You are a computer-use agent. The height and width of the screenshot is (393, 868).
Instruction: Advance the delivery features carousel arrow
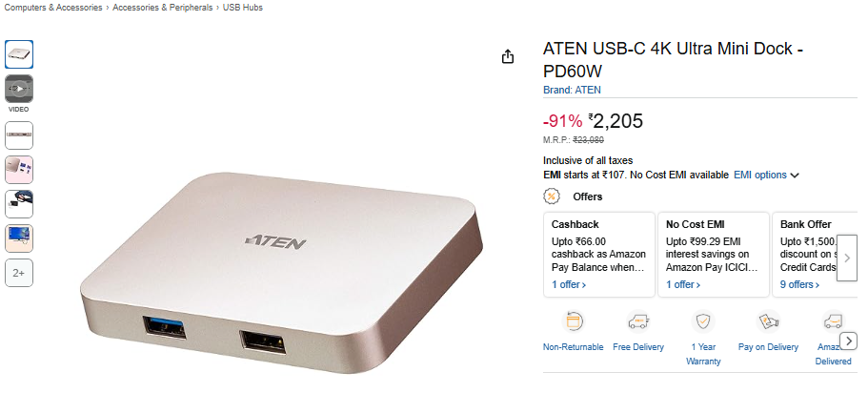click(x=848, y=341)
